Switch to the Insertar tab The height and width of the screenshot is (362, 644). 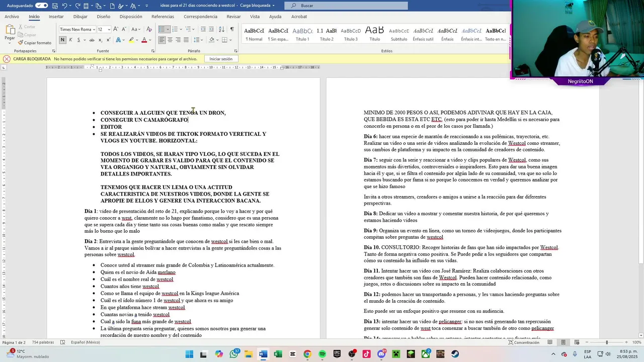tap(56, 17)
